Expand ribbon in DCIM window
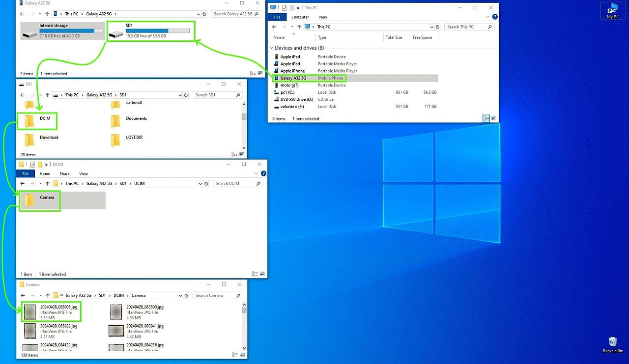 pos(257,173)
